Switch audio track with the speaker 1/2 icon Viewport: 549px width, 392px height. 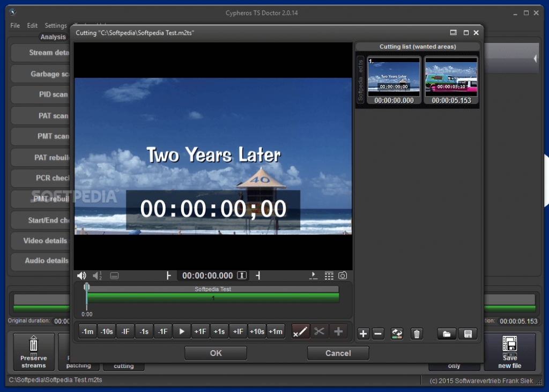coord(98,276)
